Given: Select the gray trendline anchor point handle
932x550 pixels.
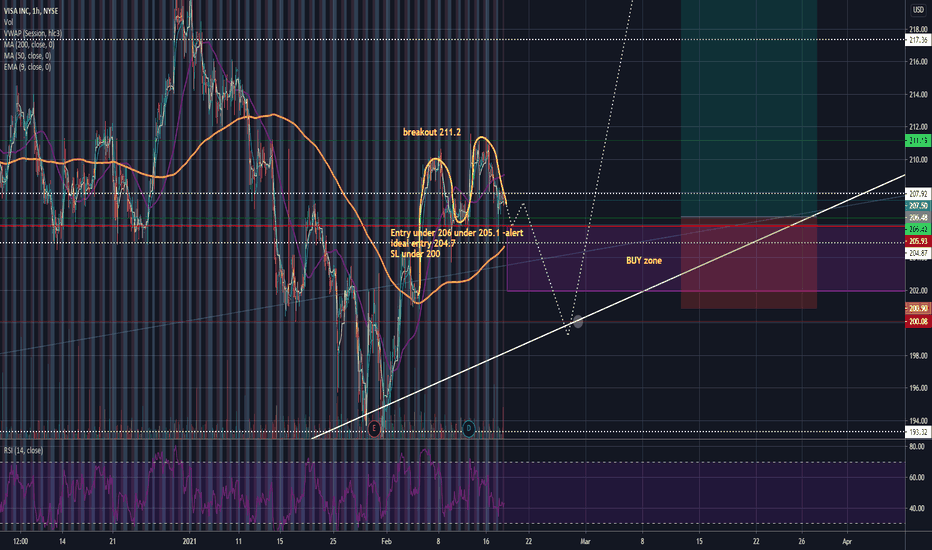Looking at the screenshot, I should 577,322.
